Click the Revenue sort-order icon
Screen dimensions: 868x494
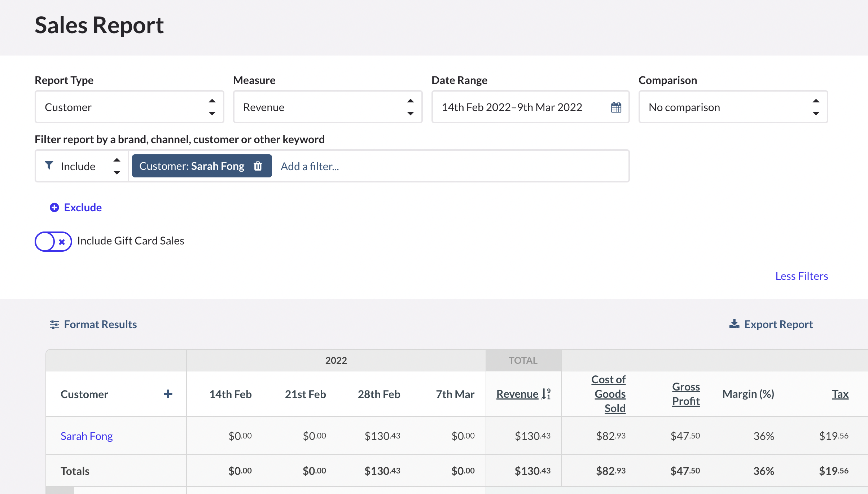click(546, 394)
